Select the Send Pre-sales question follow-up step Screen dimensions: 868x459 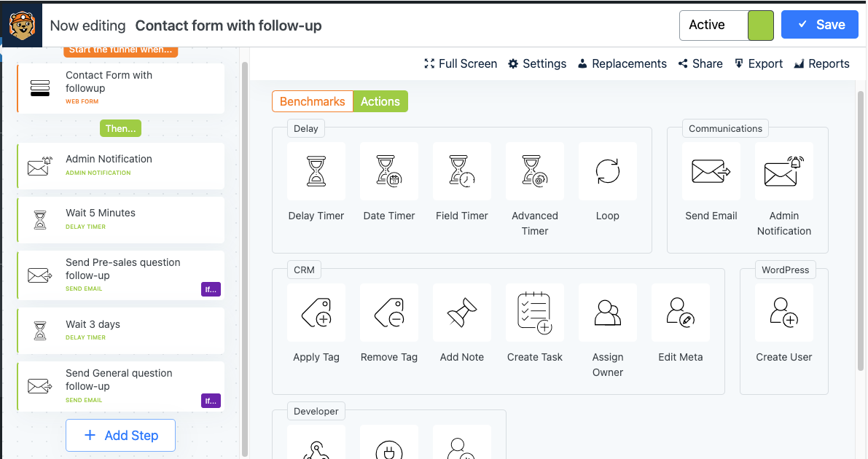[121, 275]
